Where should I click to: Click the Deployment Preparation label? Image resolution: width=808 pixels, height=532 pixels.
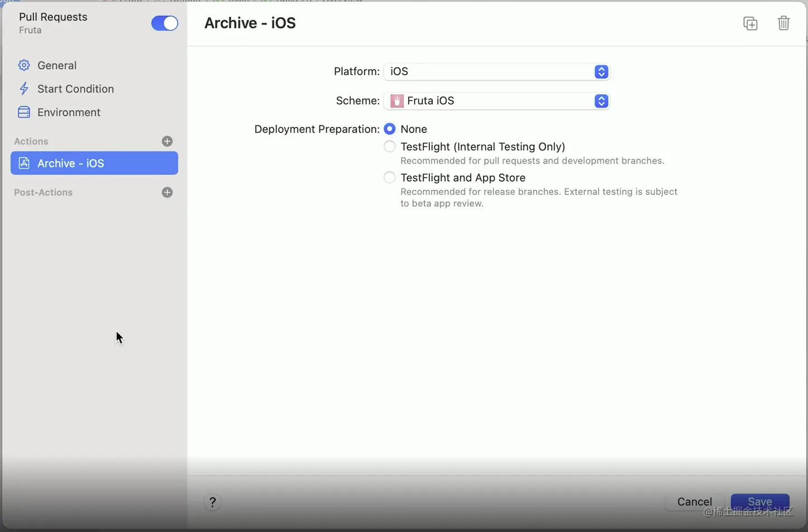click(317, 129)
